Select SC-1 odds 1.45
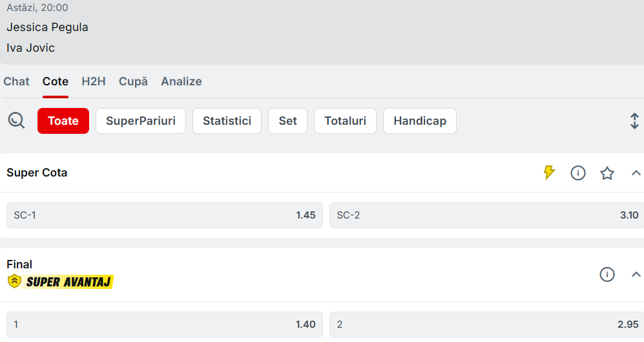This screenshot has width=644, height=342. [x=165, y=215]
